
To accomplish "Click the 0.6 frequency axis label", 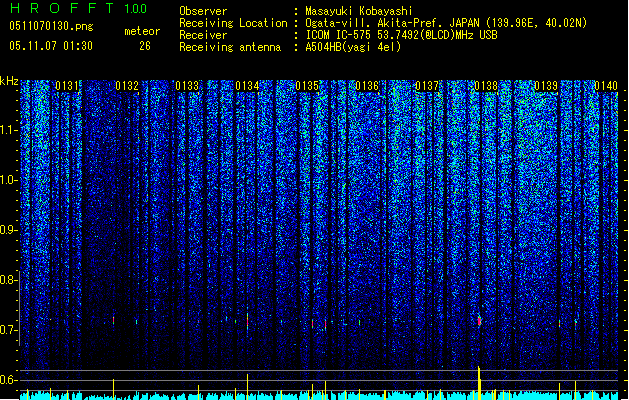I will tap(8, 380).
